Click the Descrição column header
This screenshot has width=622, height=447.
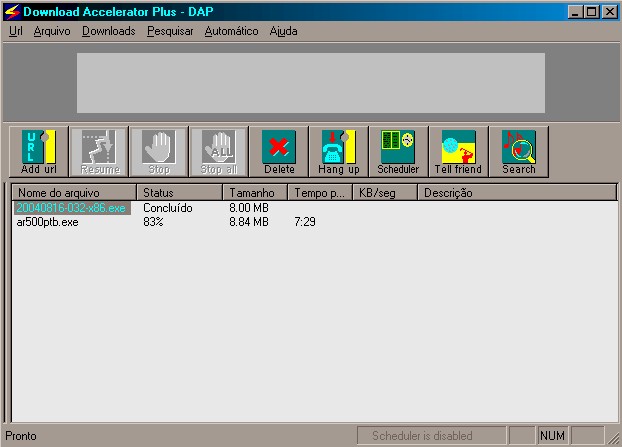coord(517,193)
